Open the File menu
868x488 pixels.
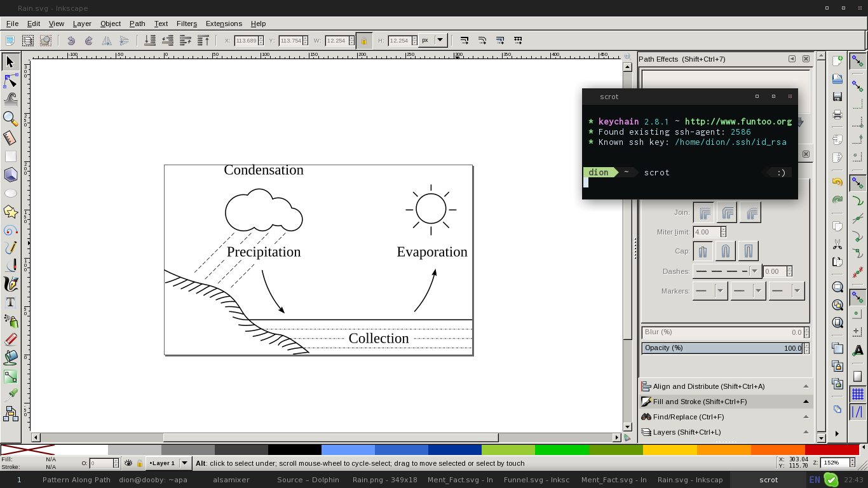pos(12,24)
